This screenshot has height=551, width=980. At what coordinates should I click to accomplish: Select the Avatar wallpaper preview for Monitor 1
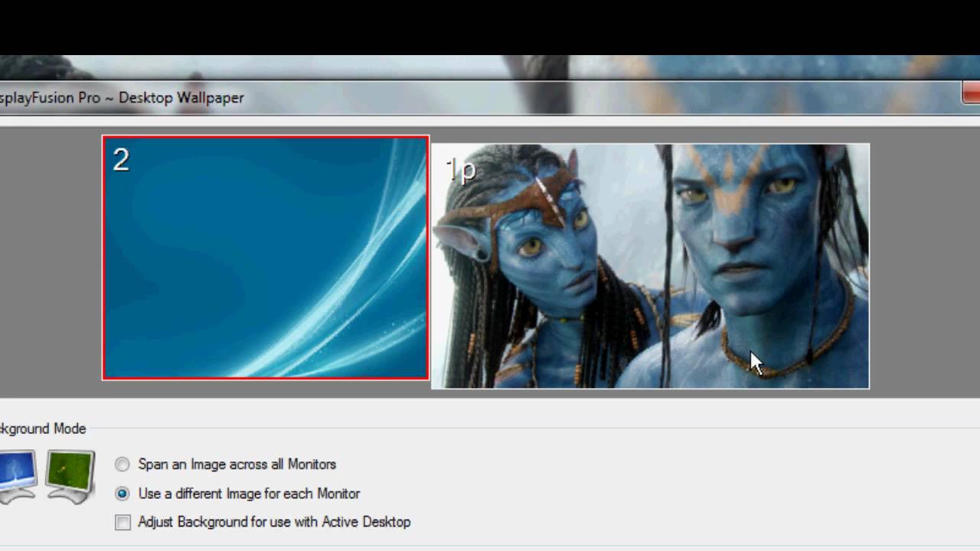pos(650,265)
